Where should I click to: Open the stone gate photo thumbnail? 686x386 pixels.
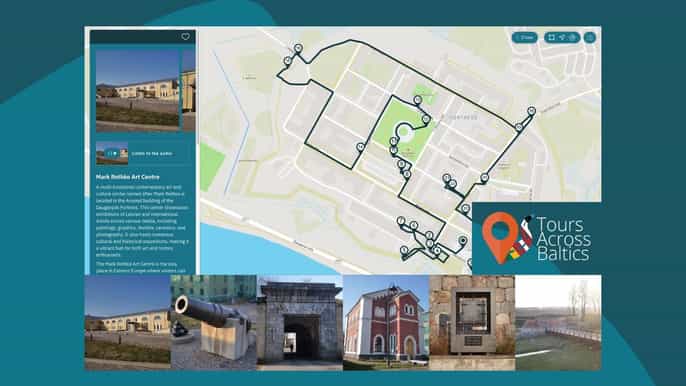[x=300, y=323]
